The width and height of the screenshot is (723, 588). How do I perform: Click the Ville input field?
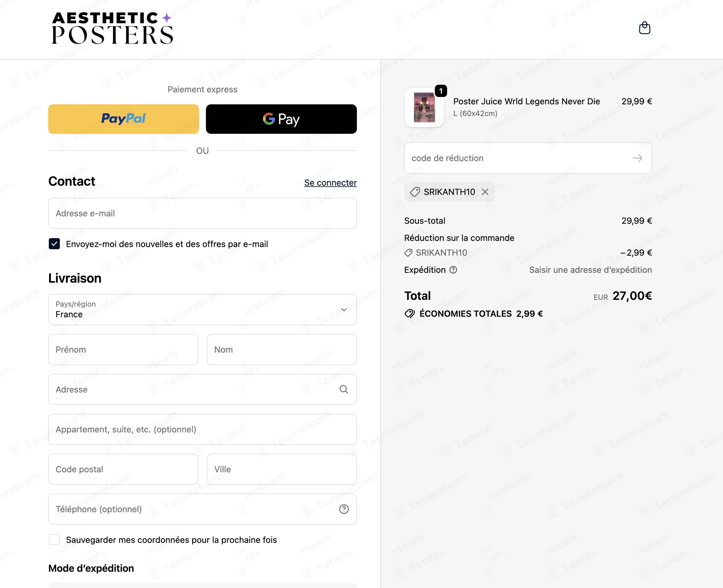[x=282, y=469]
